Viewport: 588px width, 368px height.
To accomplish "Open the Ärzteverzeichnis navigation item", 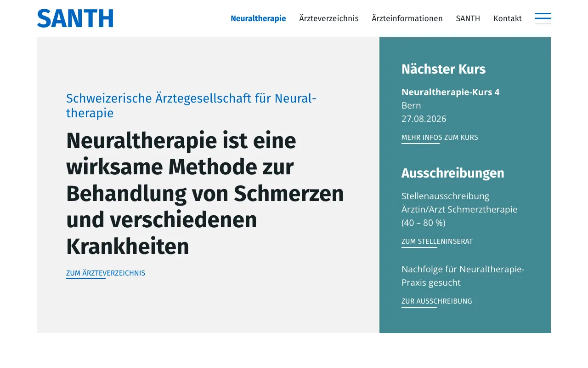I will pyautogui.click(x=329, y=18).
